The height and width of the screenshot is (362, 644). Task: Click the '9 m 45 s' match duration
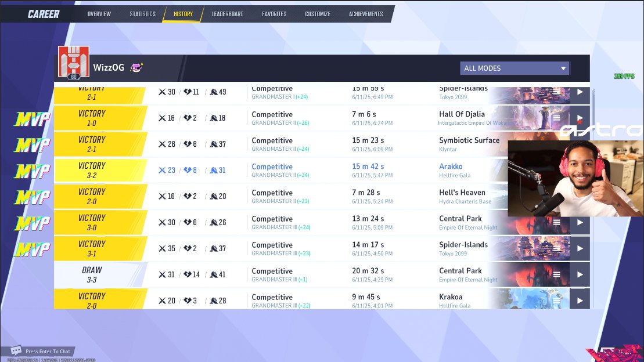pos(366,297)
